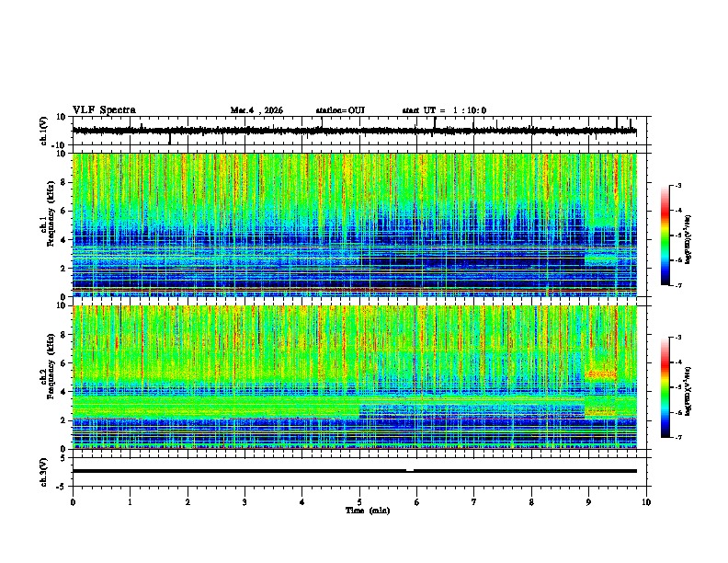
Task: Click time axis tick label "9"
Action: [588, 502]
